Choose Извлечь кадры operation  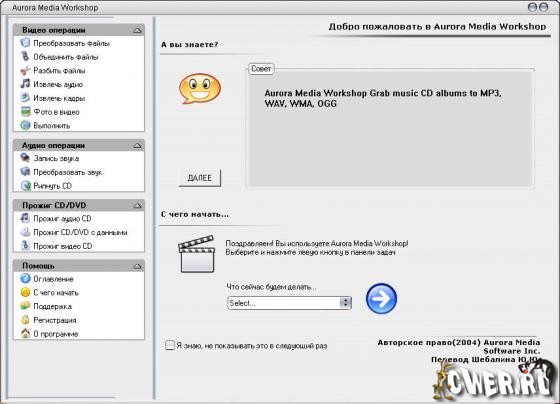pyautogui.click(x=59, y=98)
